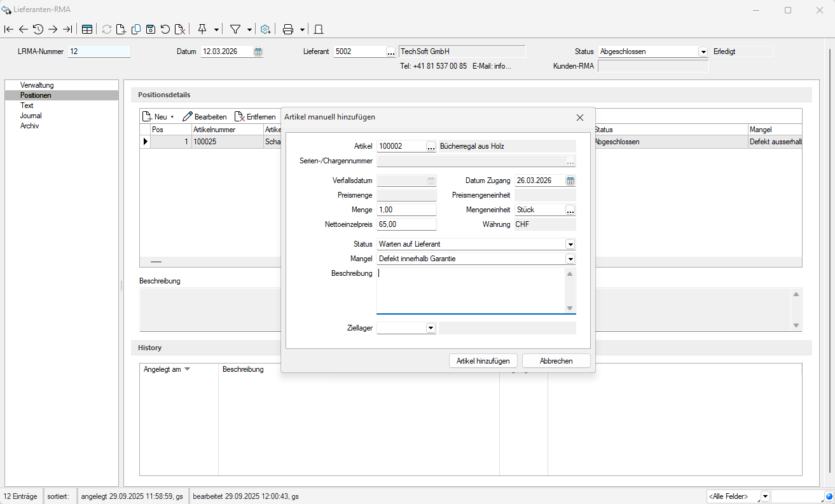Click the printer icon in toolbar
This screenshot has width=835, height=504.
288,29
